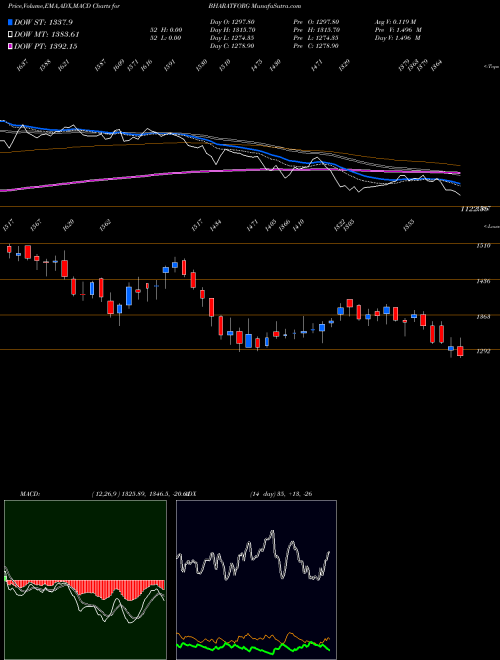Click the 'Avg V: 0.119 M' value
Image resolution: width=500 pixels, height=660 pixels.
pyautogui.click(x=395, y=22)
